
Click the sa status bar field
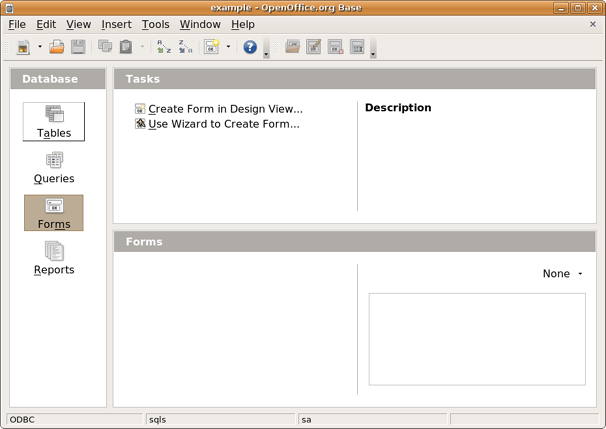click(373, 419)
